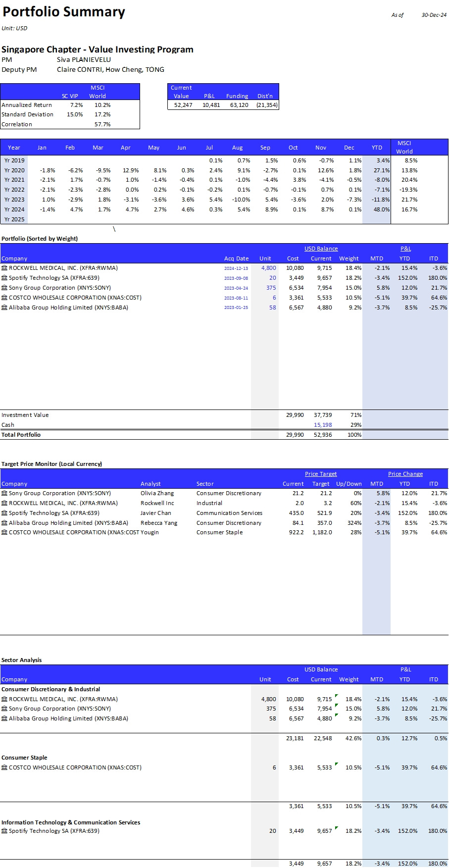Open underlined USD Balance link in Portfolio header
The height and width of the screenshot is (868, 449).
pyautogui.click(x=321, y=249)
